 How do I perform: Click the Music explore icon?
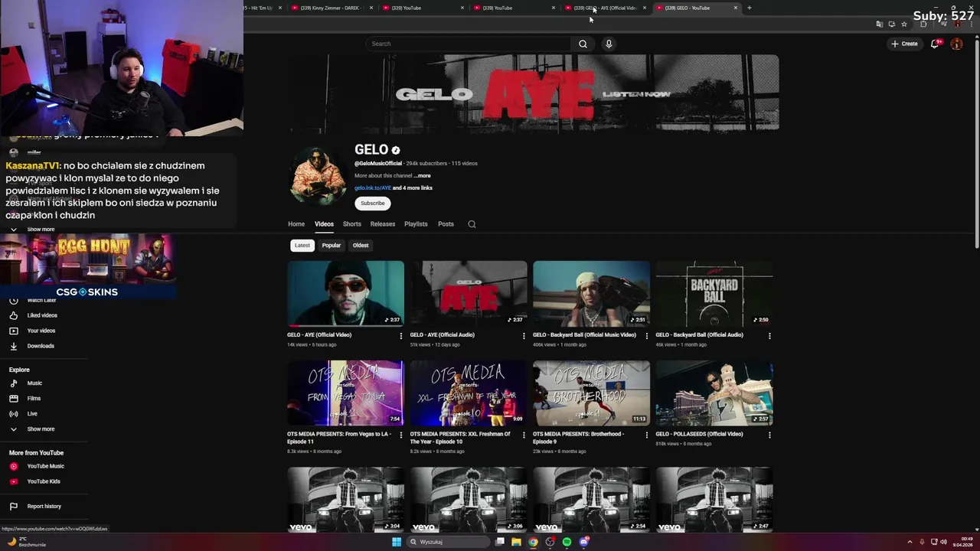point(13,383)
